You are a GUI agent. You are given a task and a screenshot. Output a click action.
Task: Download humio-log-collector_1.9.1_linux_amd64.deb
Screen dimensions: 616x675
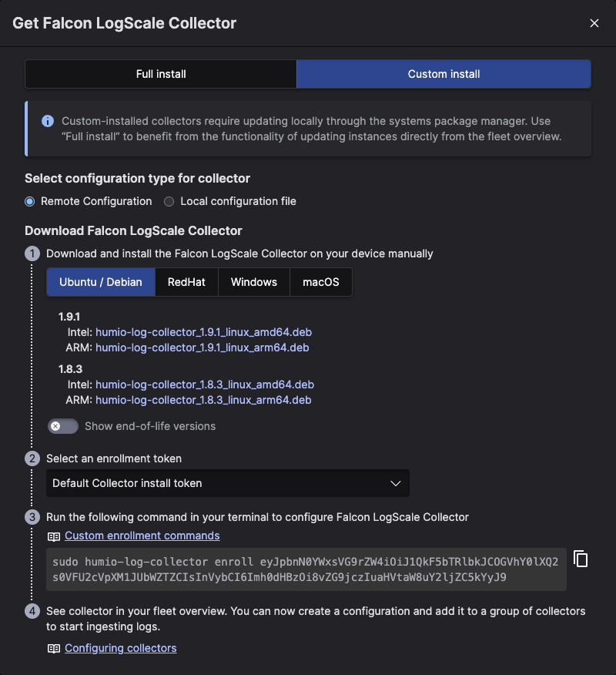pos(203,332)
